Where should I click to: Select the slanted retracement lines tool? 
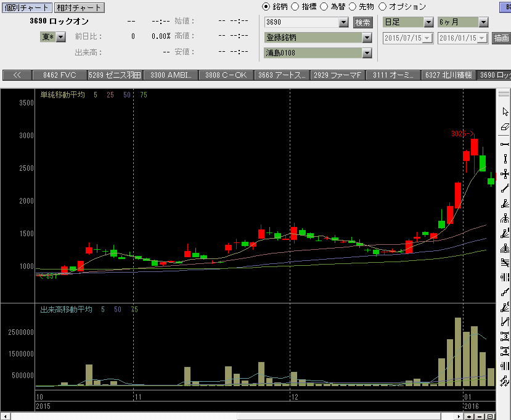(505, 263)
